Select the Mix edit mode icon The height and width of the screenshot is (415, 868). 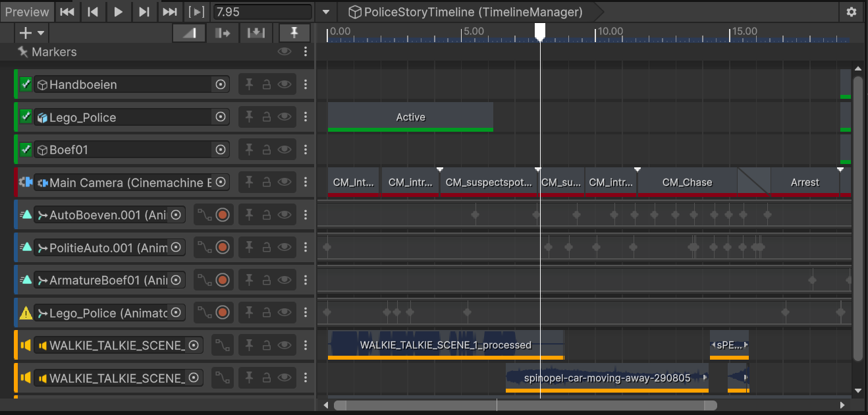tap(189, 33)
